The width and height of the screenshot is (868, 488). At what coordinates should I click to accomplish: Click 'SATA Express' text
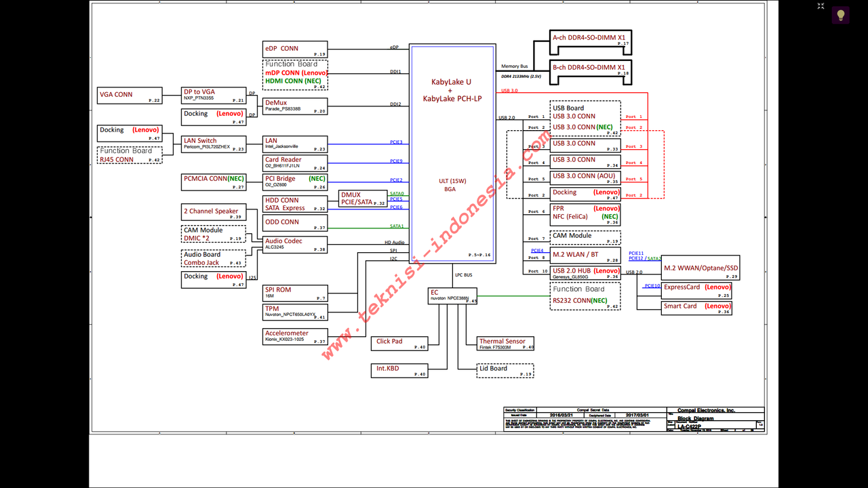point(285,208)
